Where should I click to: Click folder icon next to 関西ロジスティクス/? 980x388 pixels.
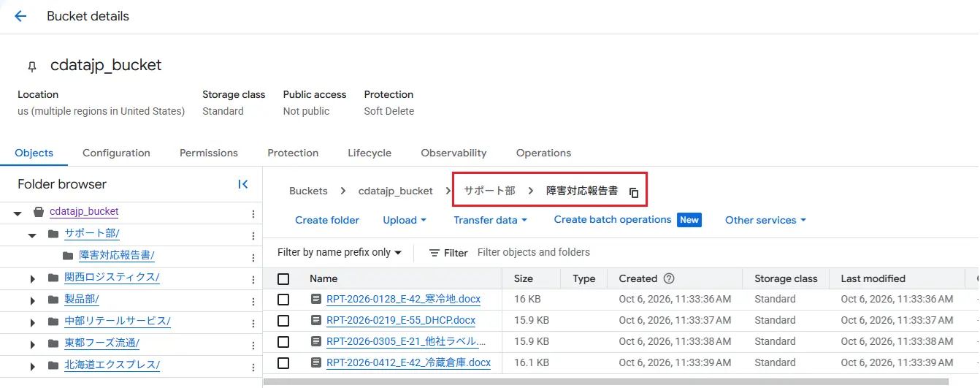coord(53,278)
